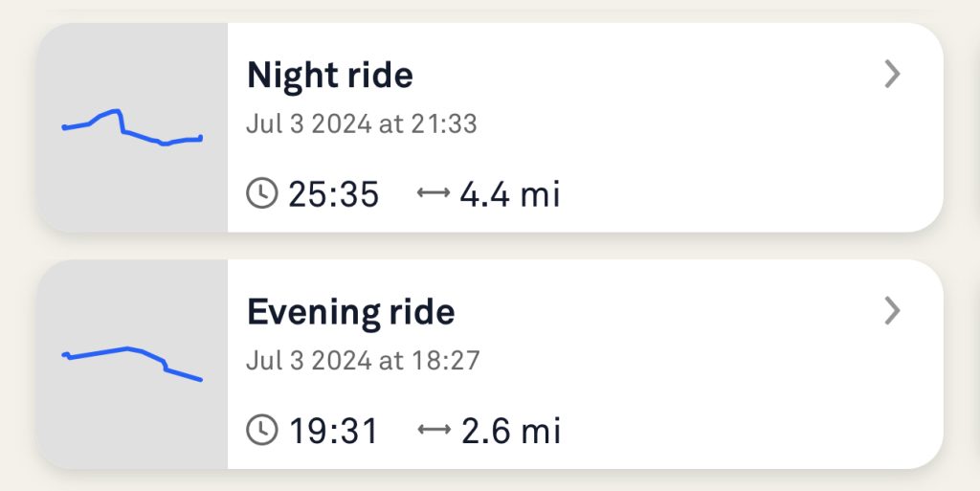The height and width of the screenshot is (491, 980).
Task: Click the Jul 3 2024 at 21:33 timestamp
Action: pos(361,124)
